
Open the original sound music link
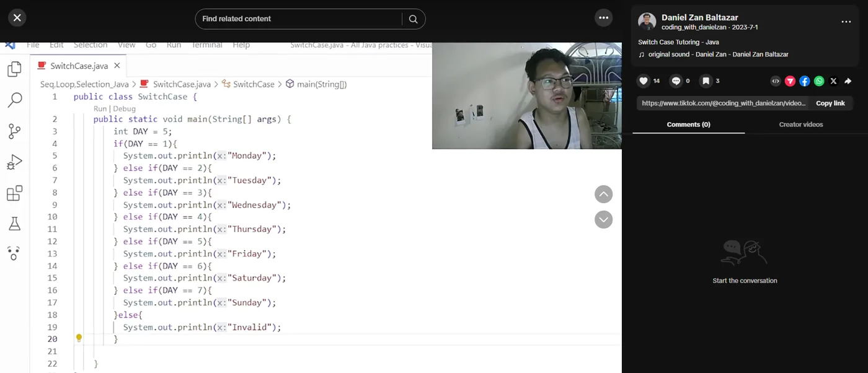pos(718,55)
